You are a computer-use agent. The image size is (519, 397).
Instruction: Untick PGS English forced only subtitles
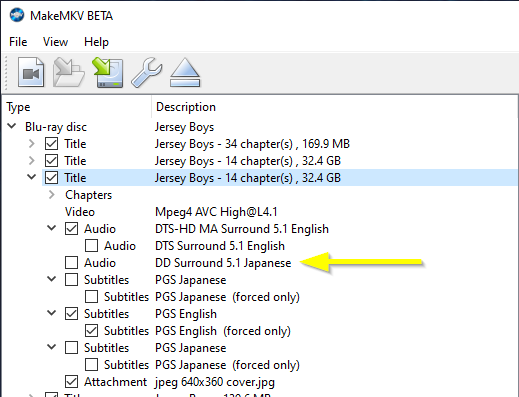(91, 331)
